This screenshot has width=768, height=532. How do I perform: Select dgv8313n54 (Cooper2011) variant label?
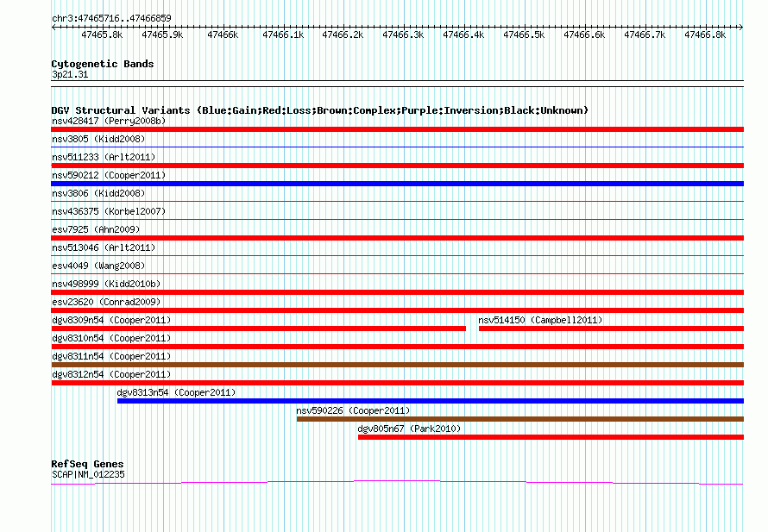[176, 392]
